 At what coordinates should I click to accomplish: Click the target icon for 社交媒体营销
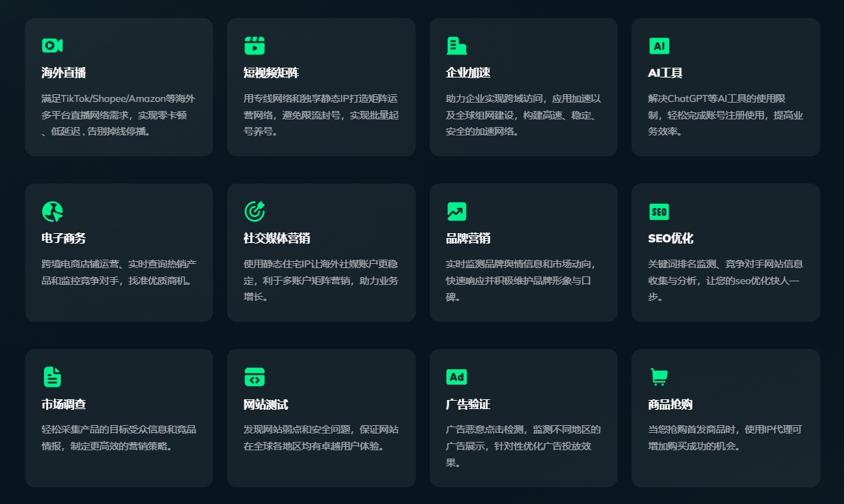point(254,211)
